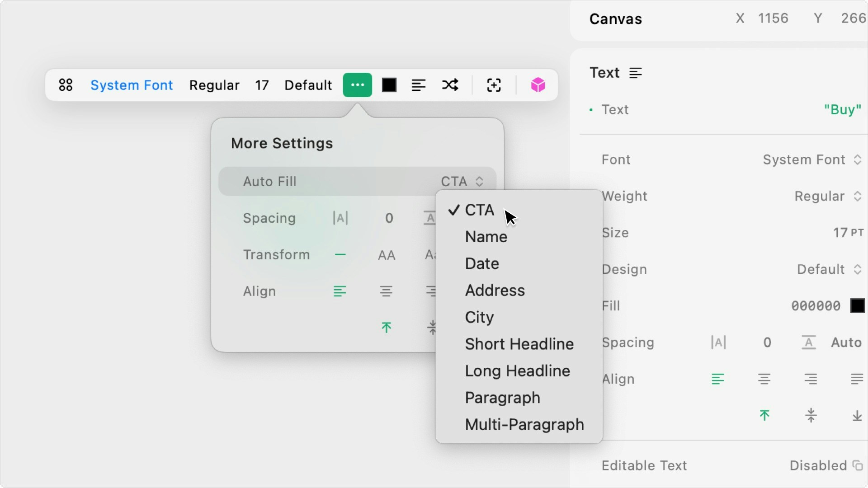The width and height of the screenshot is (868, 488).
Task: Enable right text alignment in right panel
Action: tap(811, 379)
